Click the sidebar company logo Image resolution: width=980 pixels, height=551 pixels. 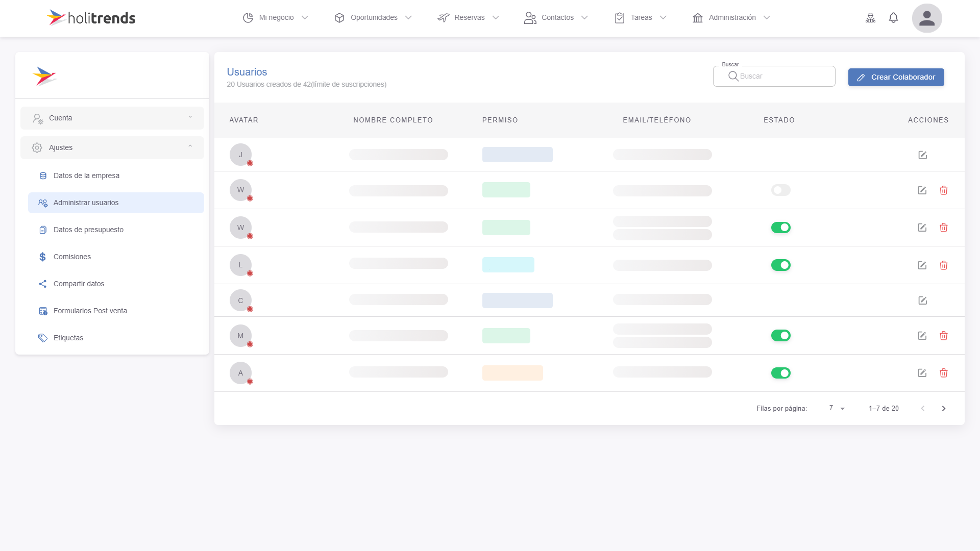click(x=44, y=76)
